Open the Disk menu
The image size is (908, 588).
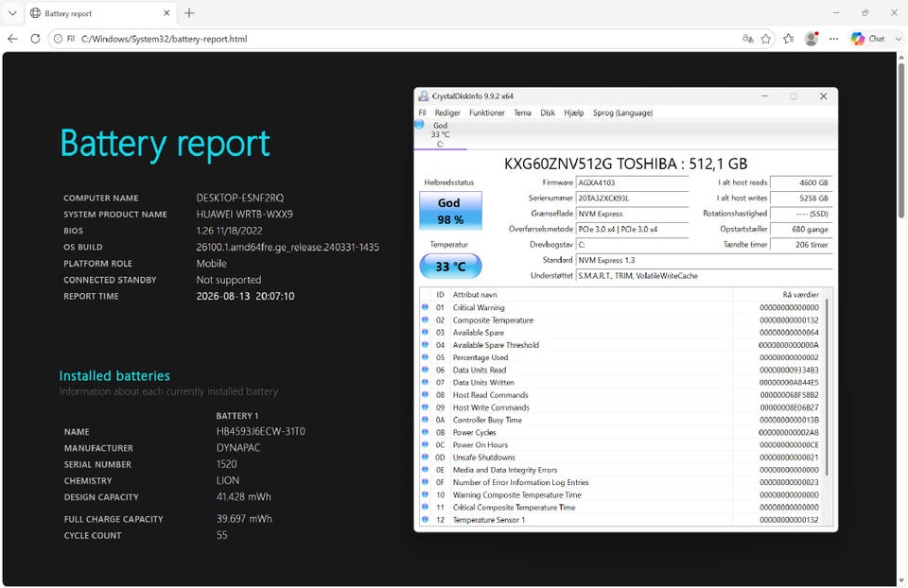click(548, 112)
